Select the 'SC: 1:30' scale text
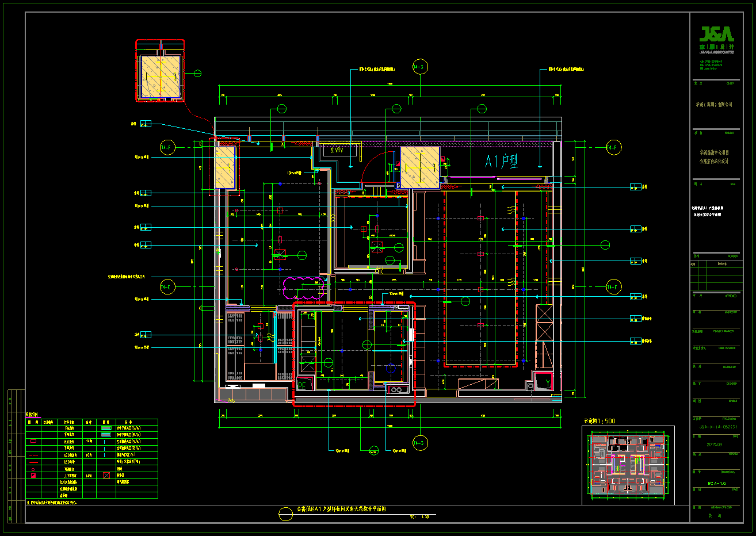This screenshot has height=536, width=756. [419, 517]
